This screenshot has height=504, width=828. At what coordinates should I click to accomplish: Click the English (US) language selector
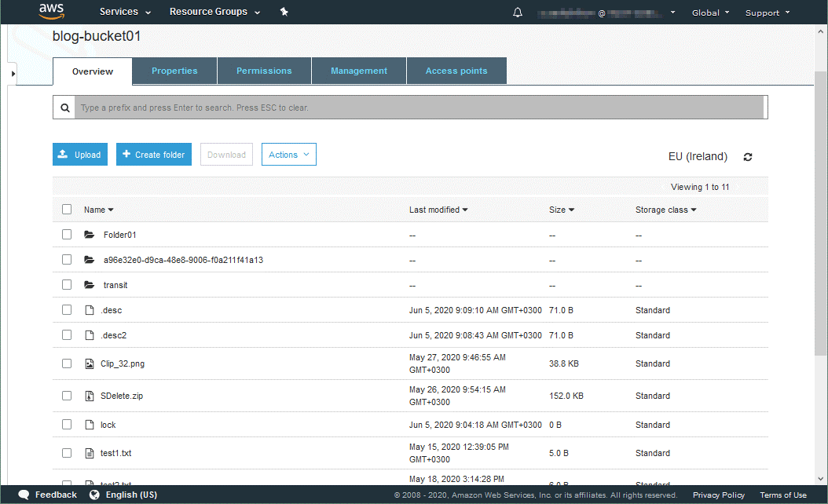click(x=131, y=495)
